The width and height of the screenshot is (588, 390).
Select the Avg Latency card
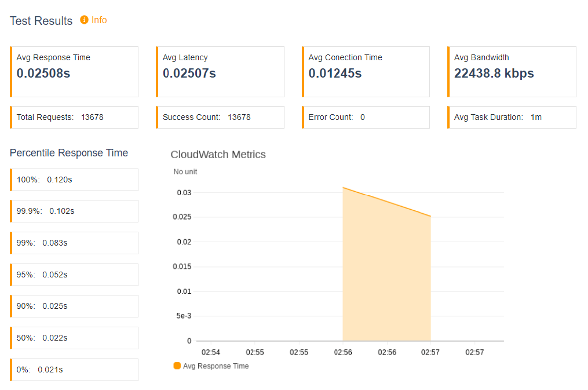(x=220, y=72)
